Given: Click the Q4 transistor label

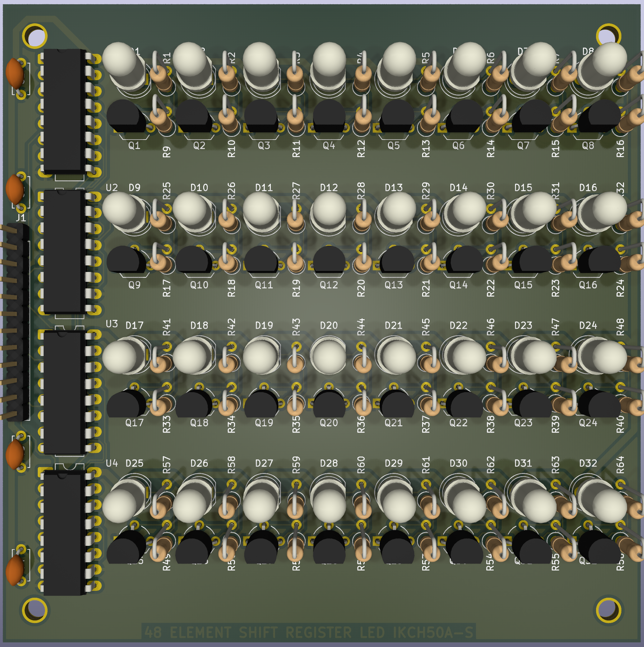Looking at the screenshot, I should click(x=329, y=146).
